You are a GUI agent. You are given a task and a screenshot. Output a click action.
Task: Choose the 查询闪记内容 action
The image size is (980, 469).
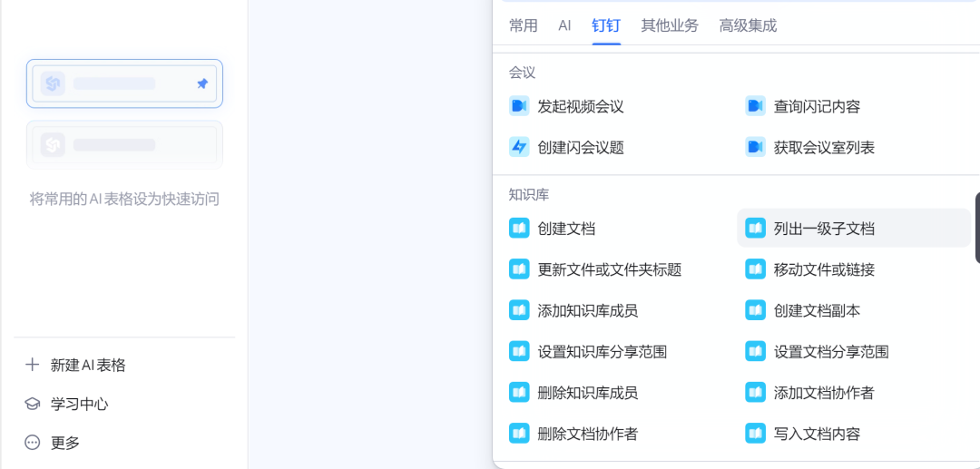click(x=817, y=107)
